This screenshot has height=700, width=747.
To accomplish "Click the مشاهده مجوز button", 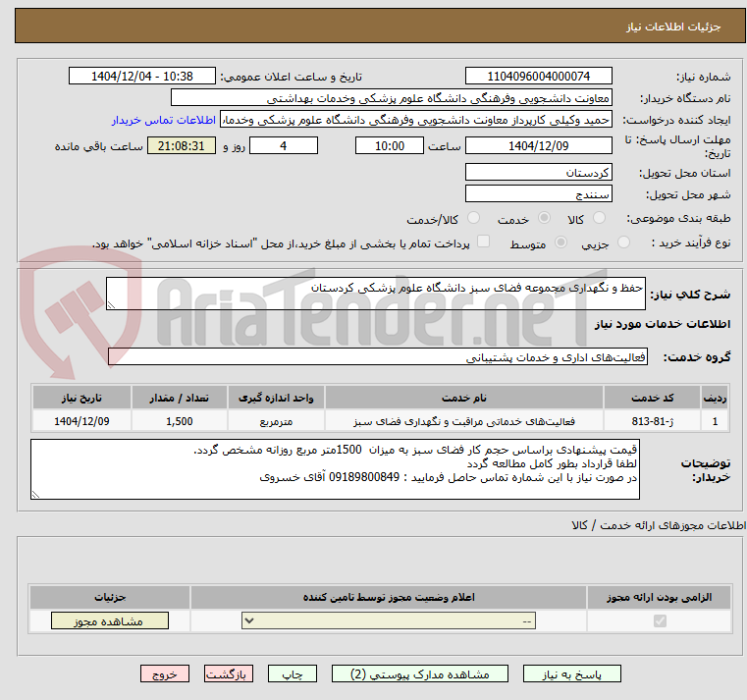I will coord(110,620).
